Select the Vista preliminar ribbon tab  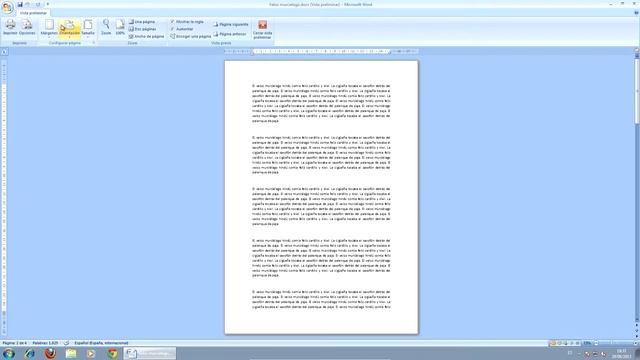pos(33,13)
